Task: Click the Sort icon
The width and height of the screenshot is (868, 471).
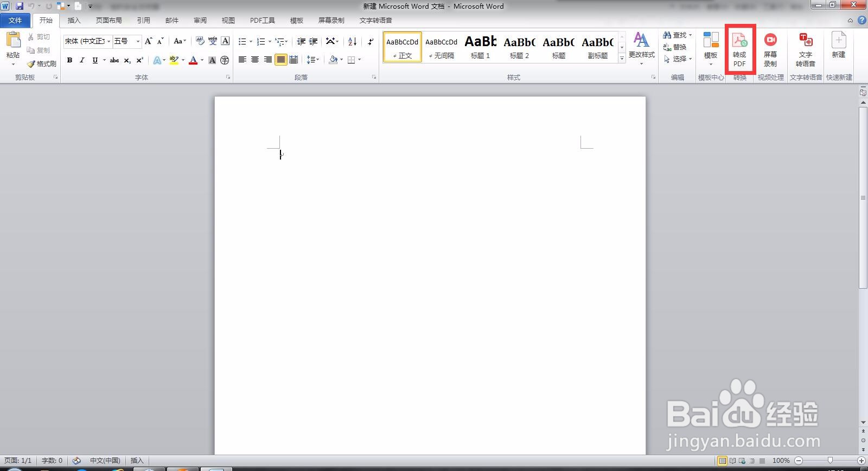Action: tap(352, 41)
